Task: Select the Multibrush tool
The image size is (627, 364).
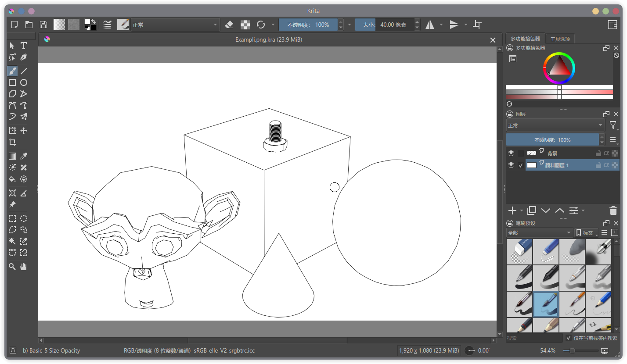Action: (24, 117)
